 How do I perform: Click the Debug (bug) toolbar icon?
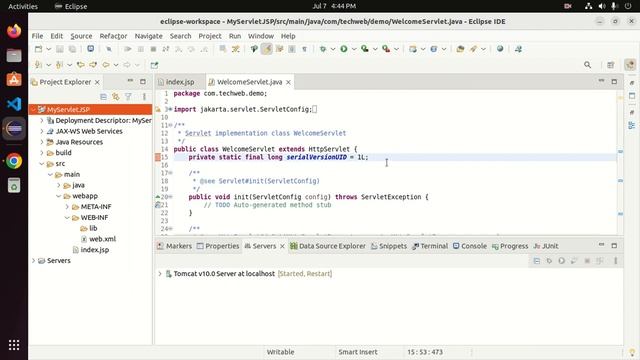[323, 49]
